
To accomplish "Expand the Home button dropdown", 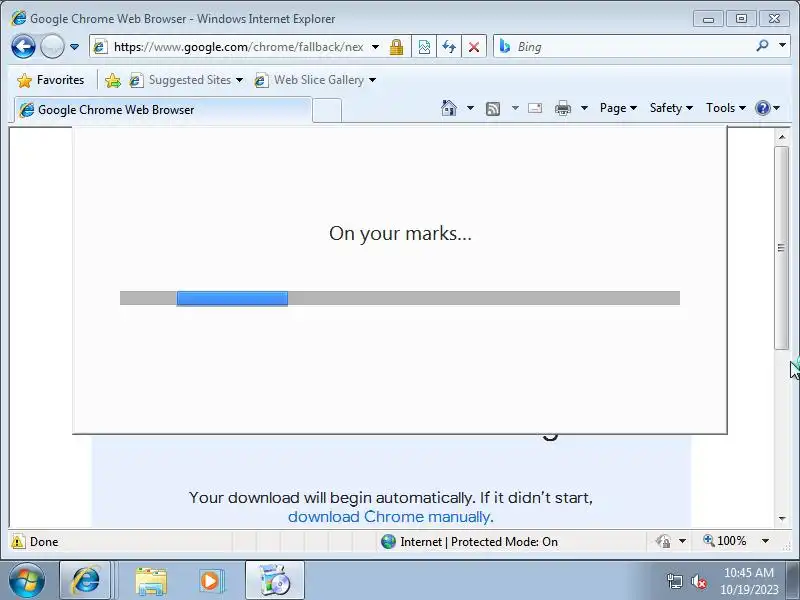I will pos(470,108).
